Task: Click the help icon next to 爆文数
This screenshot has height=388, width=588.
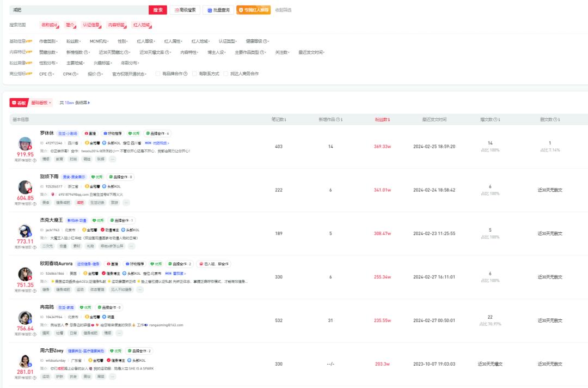Action: click(495, 119)
